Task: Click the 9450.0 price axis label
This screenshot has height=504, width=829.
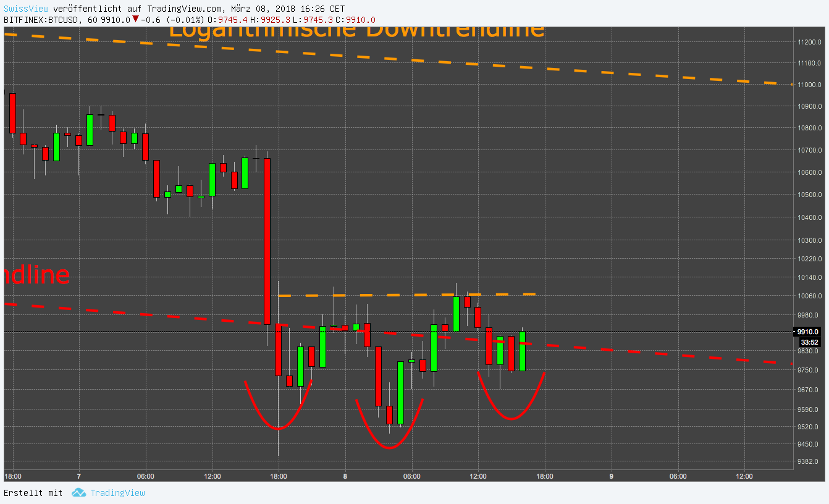Action: point(809,444)
